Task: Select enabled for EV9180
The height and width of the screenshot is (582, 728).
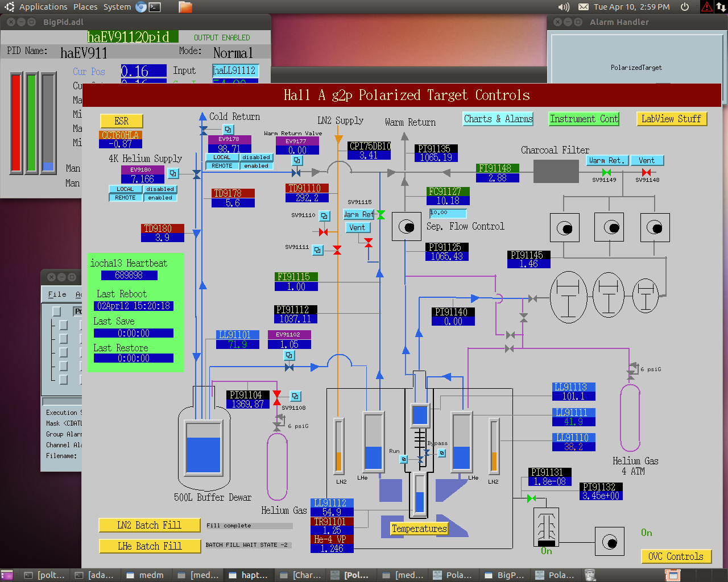Action: [x=160, y=198]
